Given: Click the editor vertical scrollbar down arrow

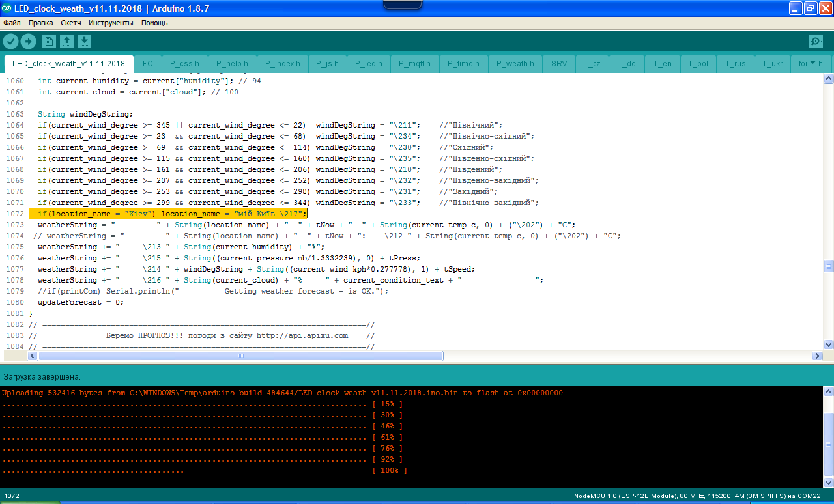Looking at the screenshot, I should [828, 344].
